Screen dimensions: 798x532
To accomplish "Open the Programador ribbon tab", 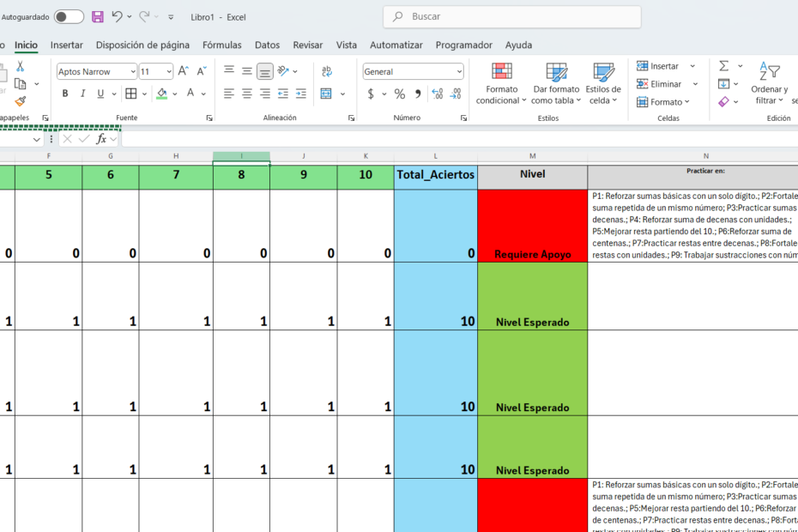I will point(464,45).
